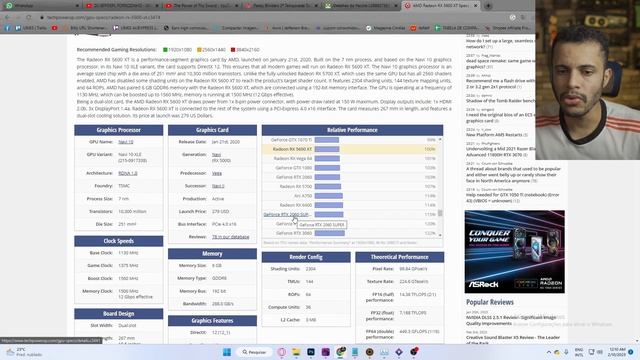Switch to the first YouTube tab

click(121, 6)
